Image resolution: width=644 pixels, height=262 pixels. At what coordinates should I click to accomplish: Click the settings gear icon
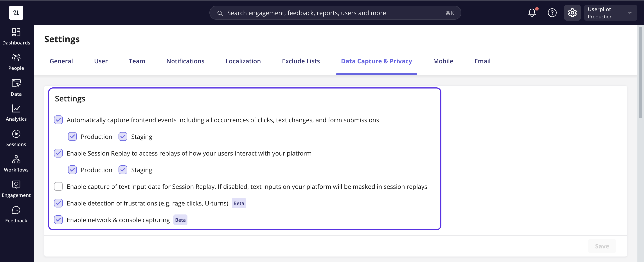(572, 12)
